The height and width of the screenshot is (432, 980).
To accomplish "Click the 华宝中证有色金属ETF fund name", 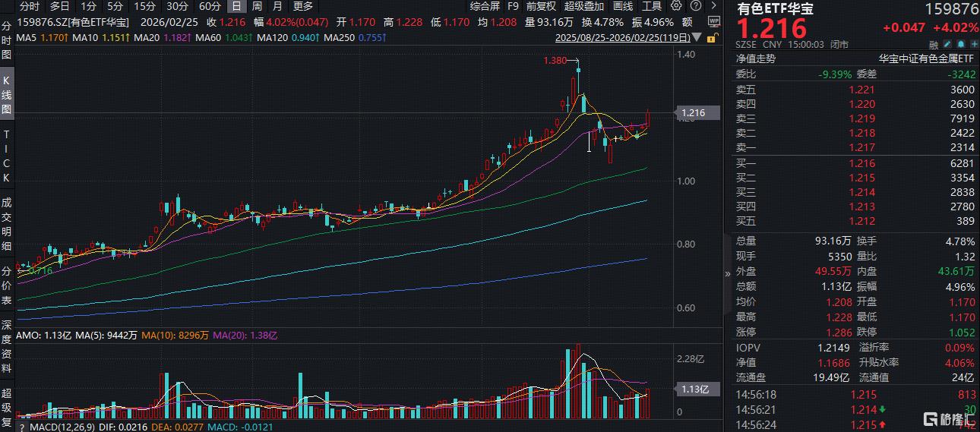I will click(x=926, y=58).
